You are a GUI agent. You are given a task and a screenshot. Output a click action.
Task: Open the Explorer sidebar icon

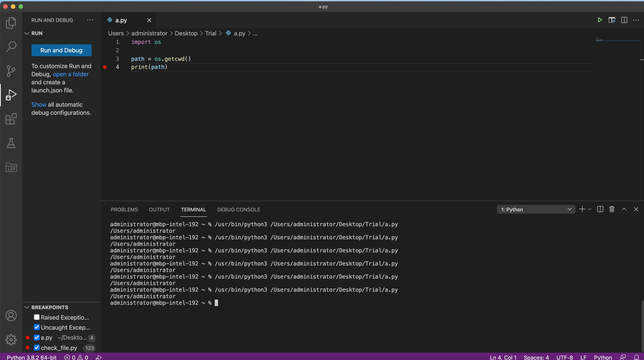click(x=11, y=23)
